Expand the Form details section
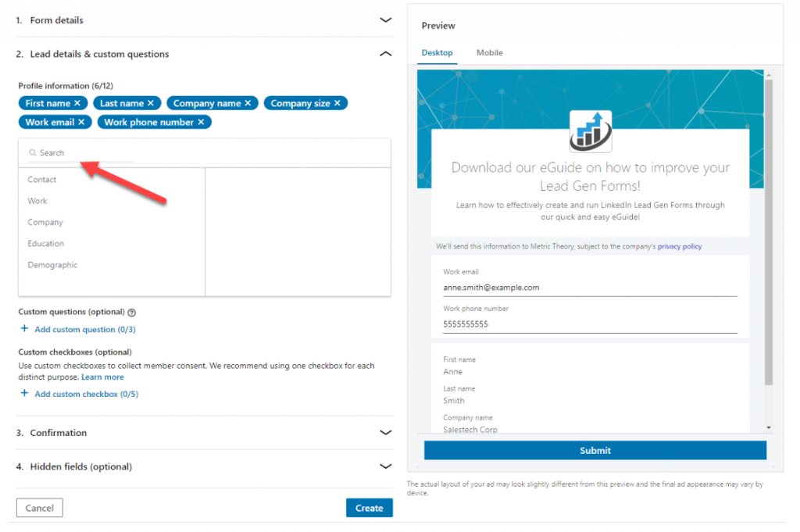This screenshot has height=532, width=800. point(384,20)
